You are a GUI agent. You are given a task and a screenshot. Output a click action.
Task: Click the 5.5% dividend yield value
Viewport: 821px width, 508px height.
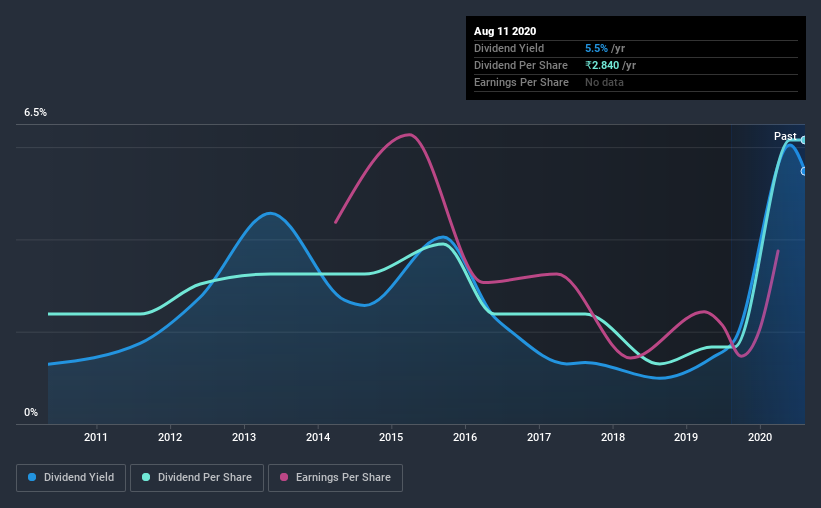[596, 48]
